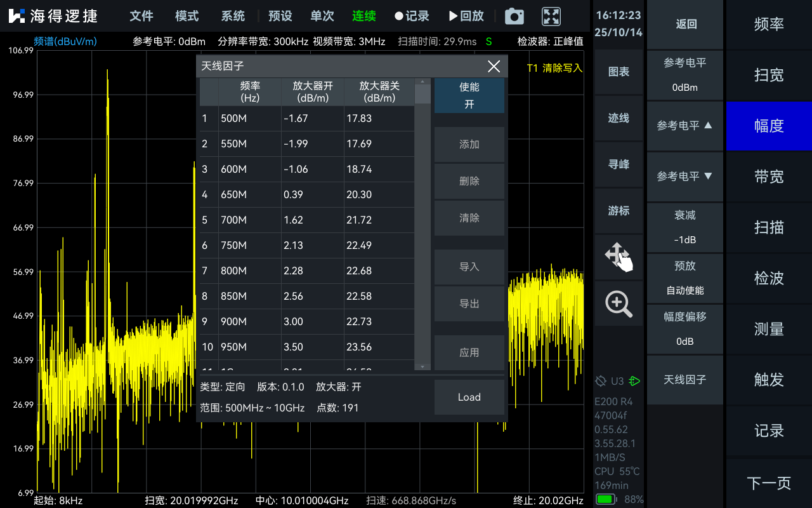The width and height of the screenshot is (812, 508).
Task: Close the 天线因子 dialog with X
Action: (x=494, y=67)
